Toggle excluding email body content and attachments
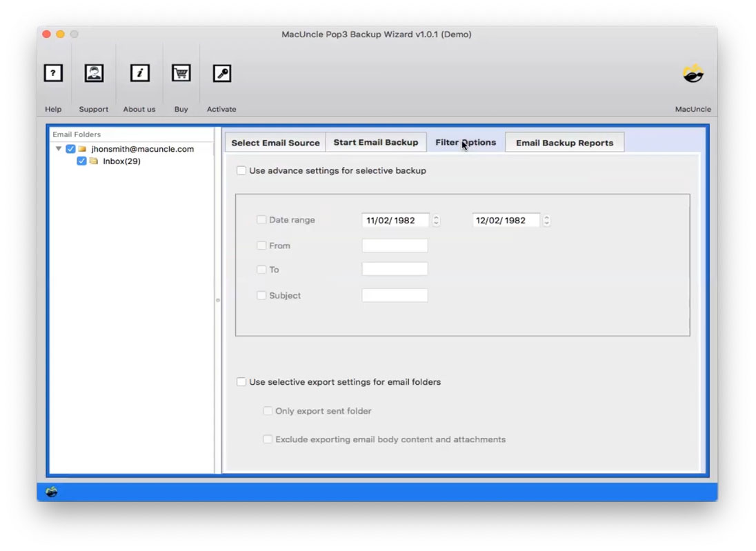756x551 pixels. click(x=268, y=439)
